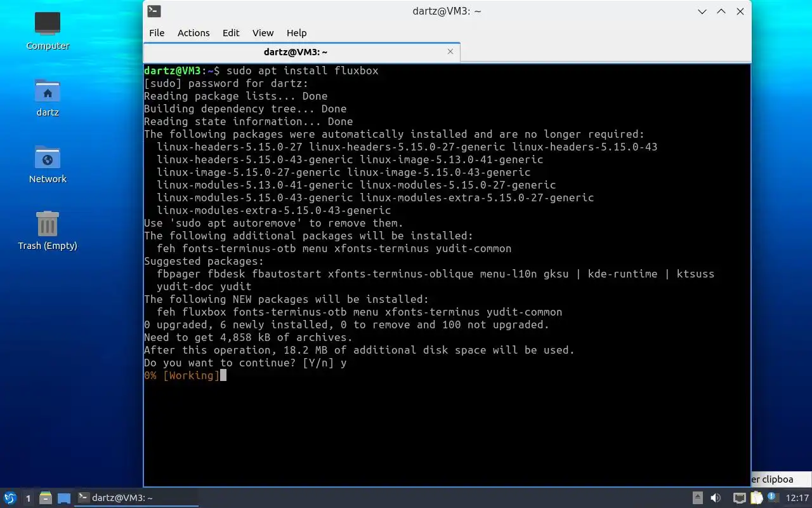Close the terminal window
812x508 pixels.
pyautogui.click(x=740, y=11)
